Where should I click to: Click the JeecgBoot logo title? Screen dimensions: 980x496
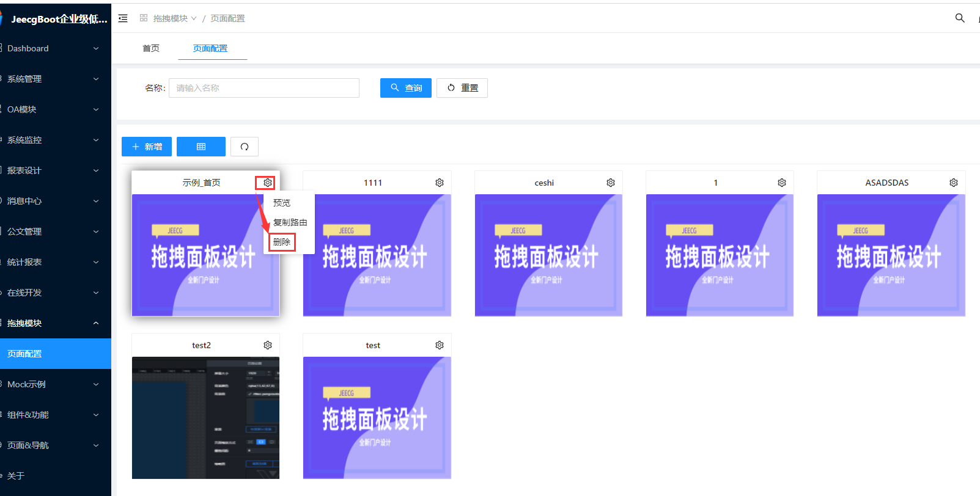[59, 19]
